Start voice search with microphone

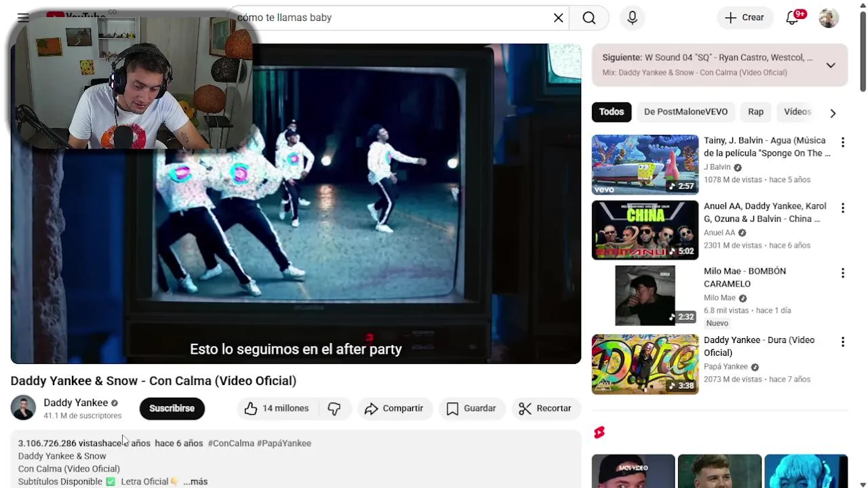point(632,18)
